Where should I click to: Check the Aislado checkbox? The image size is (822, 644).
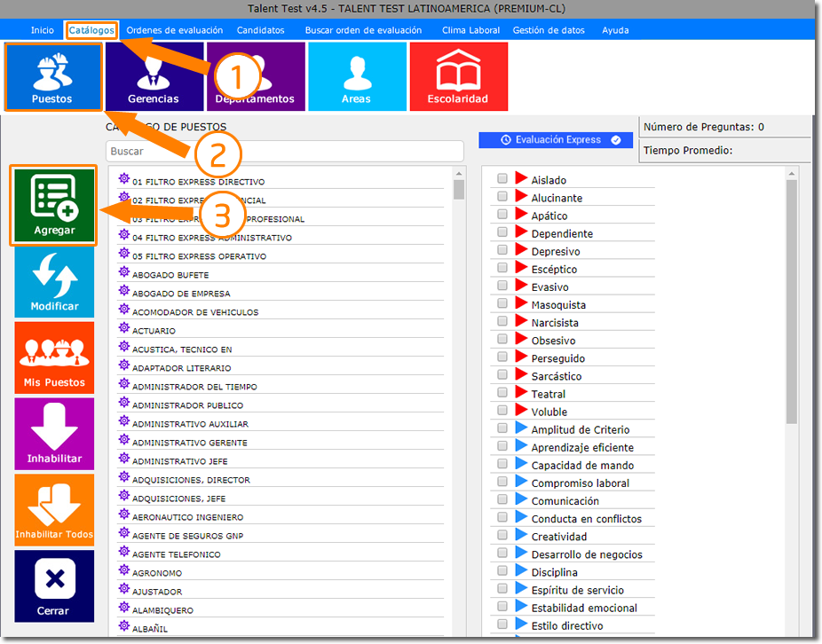pos(502,178)
